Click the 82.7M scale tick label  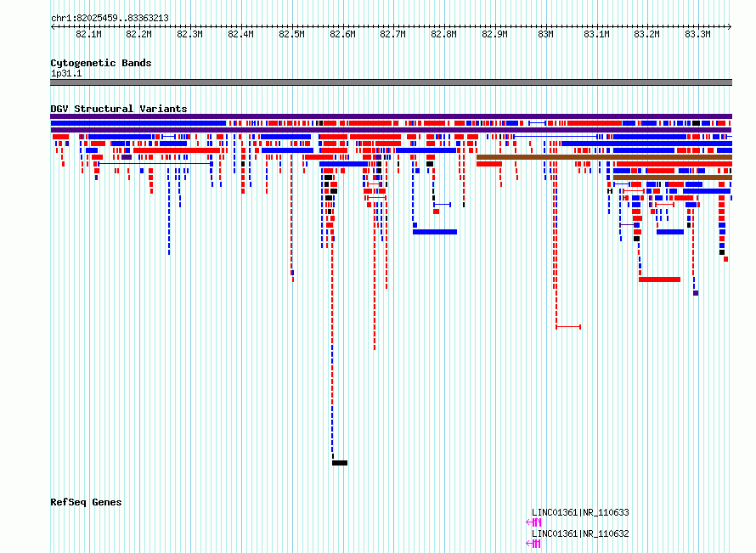[x=393, y=34]
